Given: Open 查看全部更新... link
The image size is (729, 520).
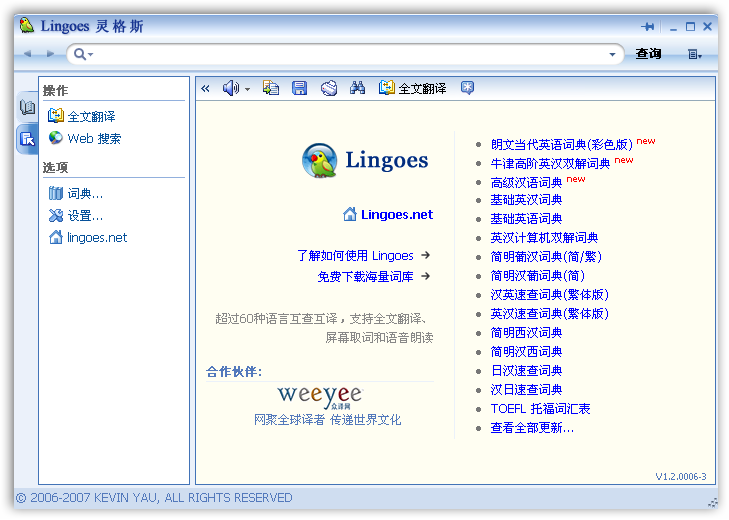Looking at the screenshot, I should 532,428.
